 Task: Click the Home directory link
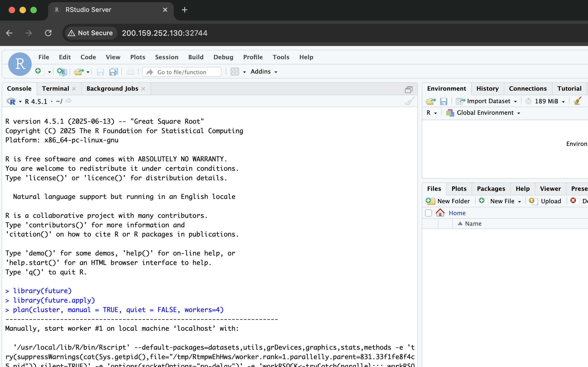pyautogui.click(x=457, y=213)
